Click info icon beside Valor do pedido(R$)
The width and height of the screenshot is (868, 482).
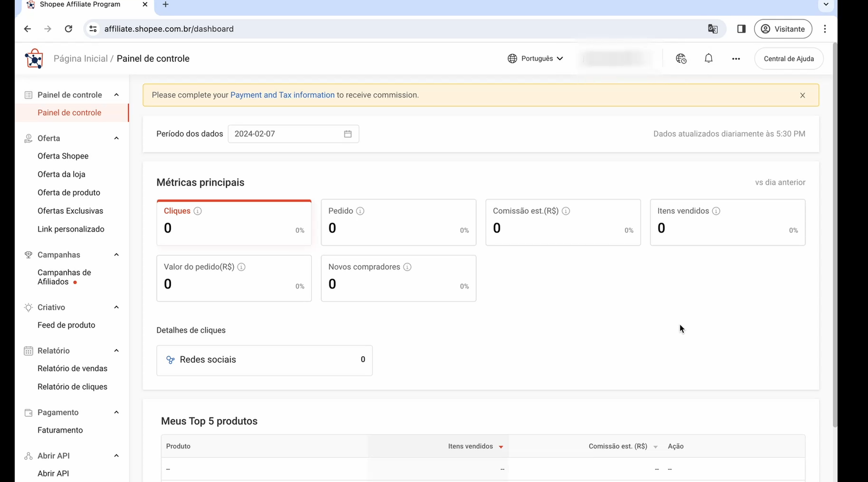[241, 267]
